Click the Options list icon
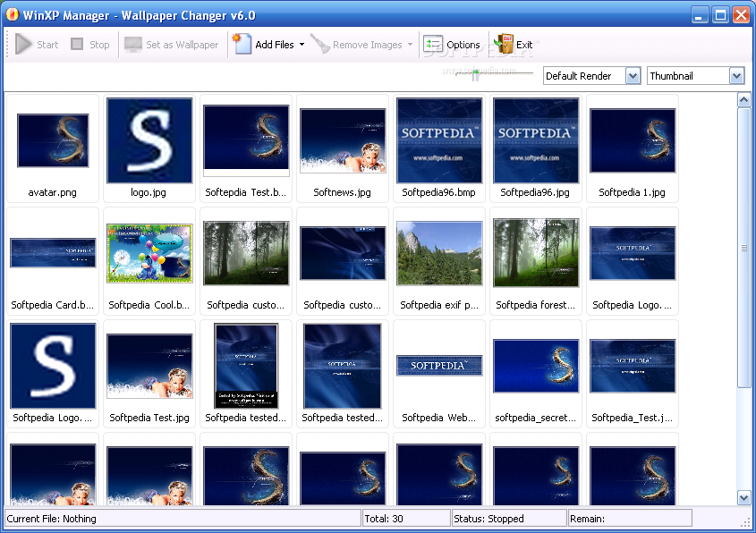 [432, 44]
